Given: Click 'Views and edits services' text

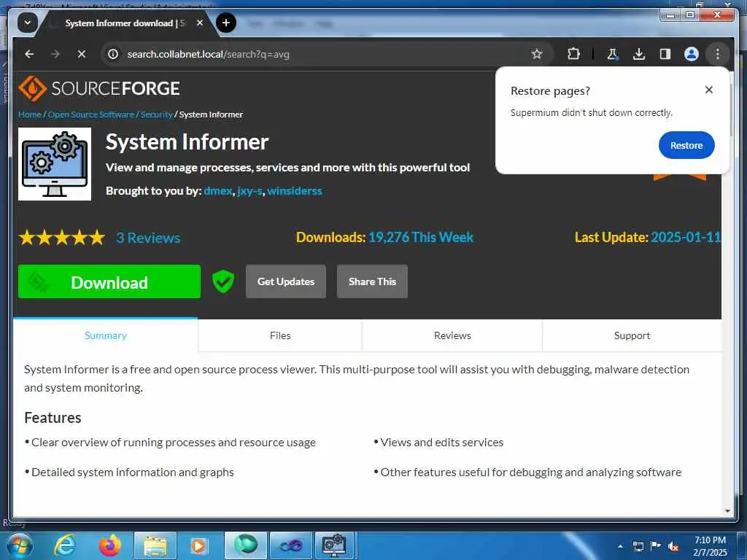Looking at the screenshot, I should point(441,443).
